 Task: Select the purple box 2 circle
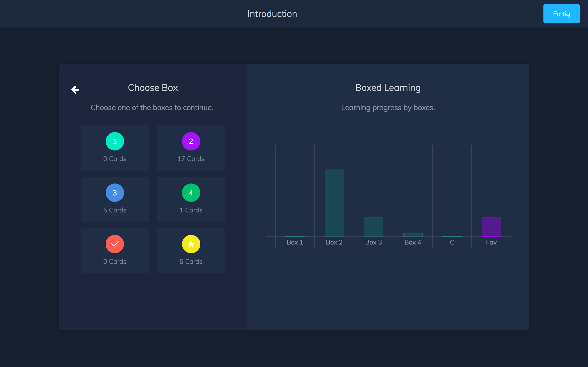coord(191,141)
